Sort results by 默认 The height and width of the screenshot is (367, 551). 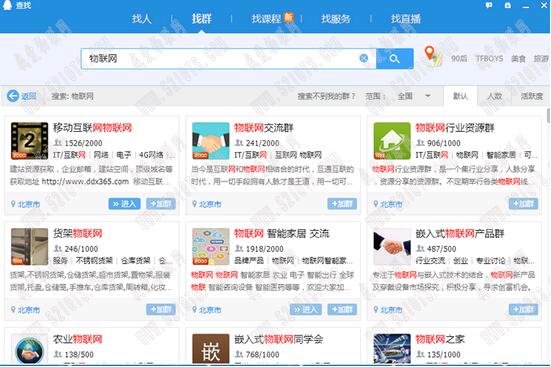(x=460, y=96)
